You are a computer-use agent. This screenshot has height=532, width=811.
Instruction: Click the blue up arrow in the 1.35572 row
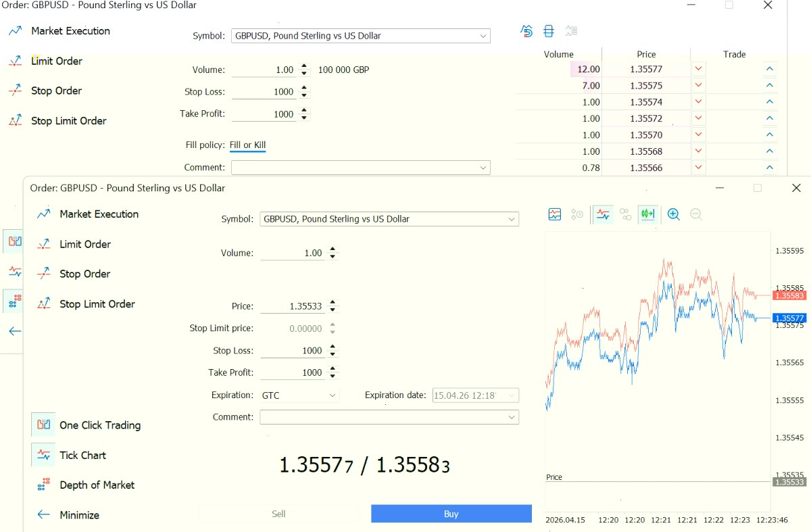click(769, 118)
